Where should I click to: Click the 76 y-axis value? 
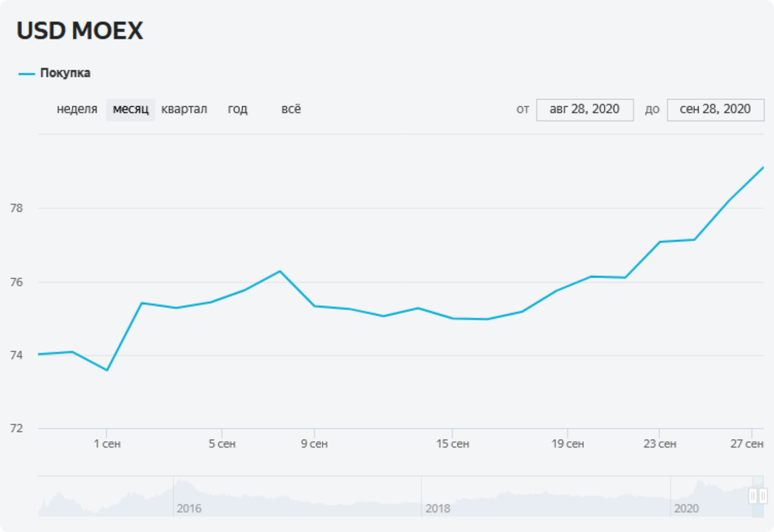pos(17,282)
